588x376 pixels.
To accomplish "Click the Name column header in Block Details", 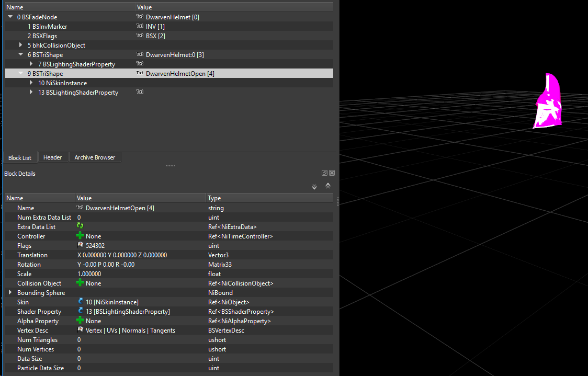I will pyautogui.click(x=39, y=198).
